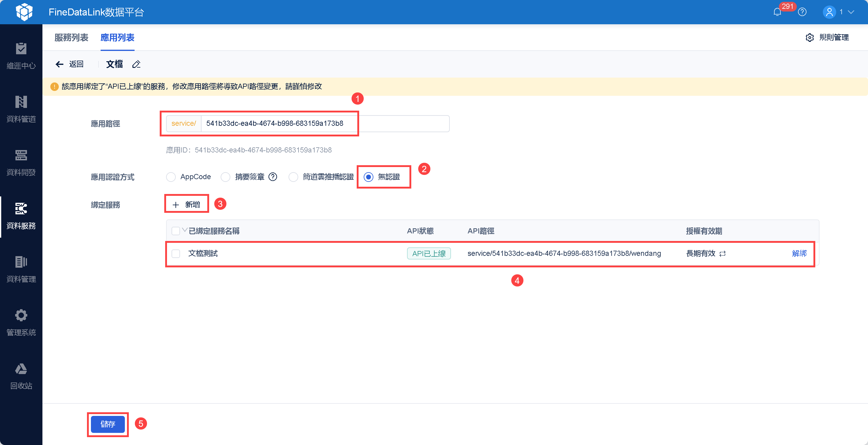Expand the user account dropdown arrow
Screen dimensions: 868x445
[x=852, y=12]
